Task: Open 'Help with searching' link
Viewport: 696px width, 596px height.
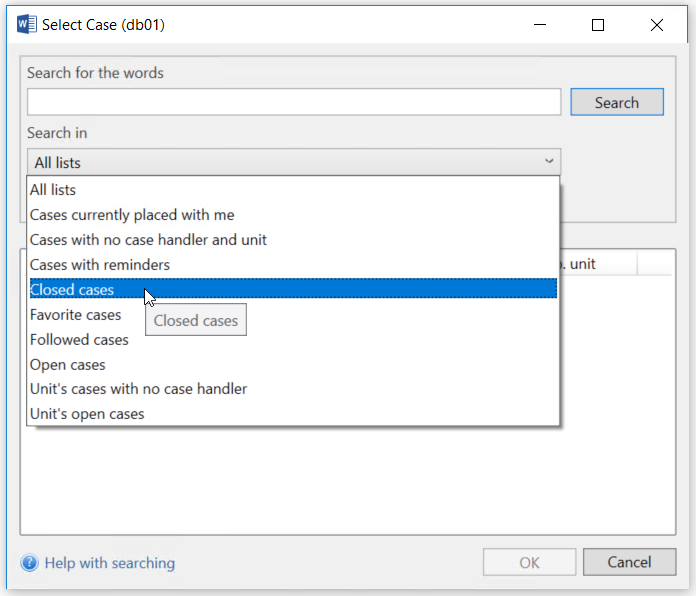Action: (x=109, y=563)
